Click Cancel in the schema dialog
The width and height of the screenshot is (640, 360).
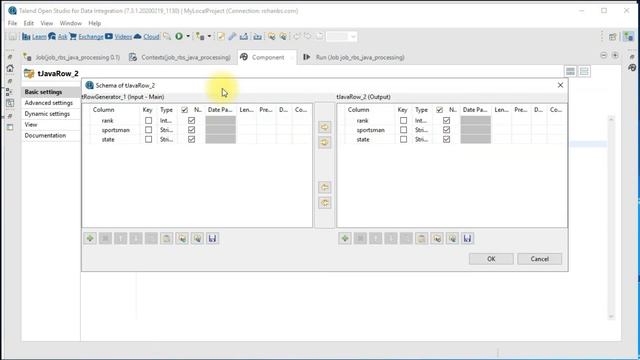pyautogui.click(x=540, y=259)
